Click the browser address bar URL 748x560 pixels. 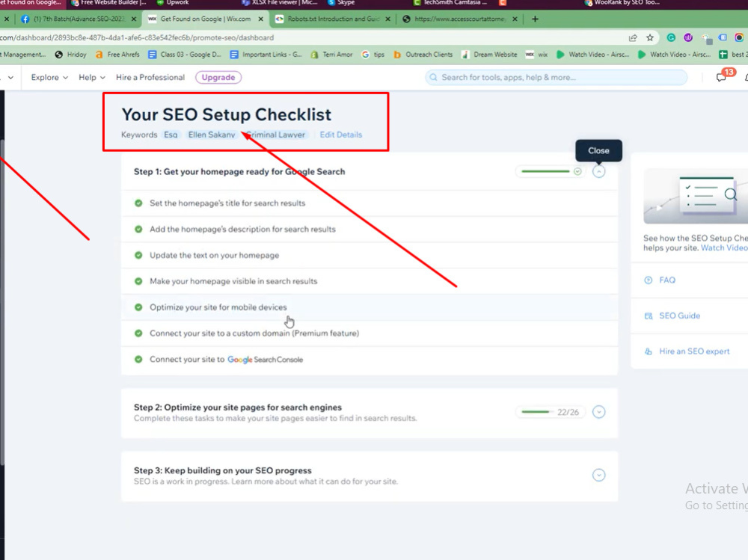pos(137,37)
